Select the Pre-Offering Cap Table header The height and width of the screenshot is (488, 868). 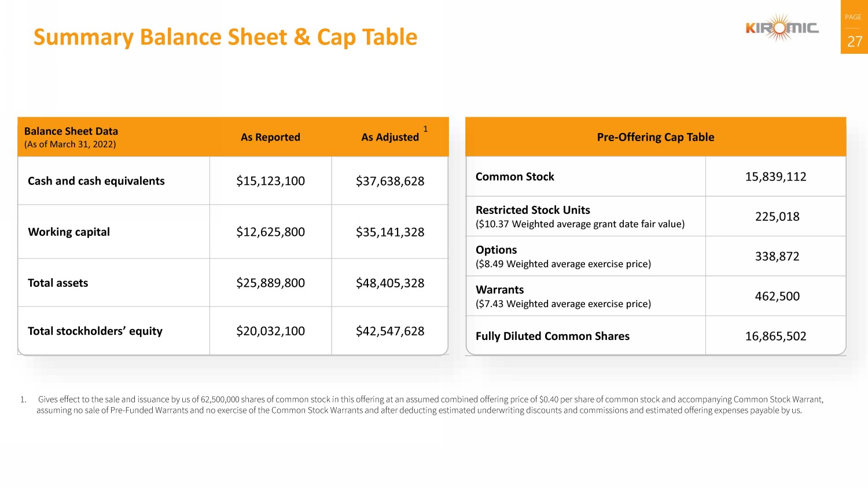click(x=655, y=137)
